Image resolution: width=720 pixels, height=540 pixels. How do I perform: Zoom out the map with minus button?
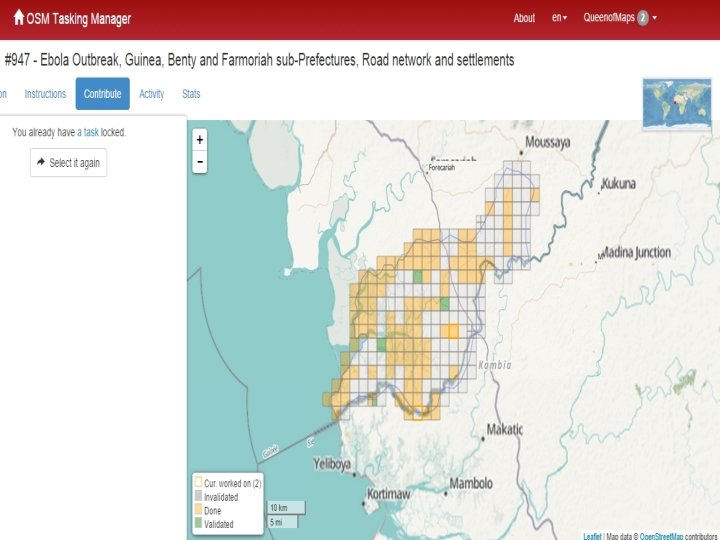(200, 162)
